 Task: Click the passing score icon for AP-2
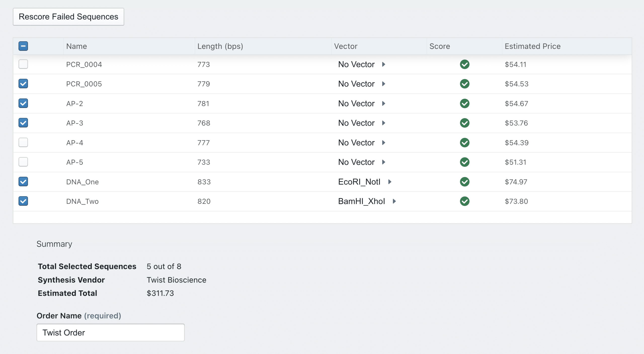pyautogui.click(x=464, y=103)
